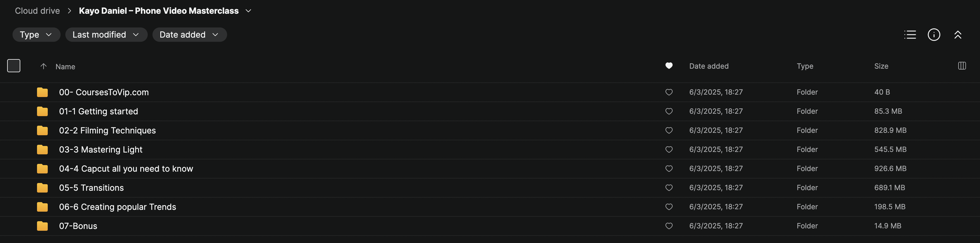The width and height of the screenshot is (980, 243).
Task: Expand the Type filter dropdown
Action: tap(36, 35)
